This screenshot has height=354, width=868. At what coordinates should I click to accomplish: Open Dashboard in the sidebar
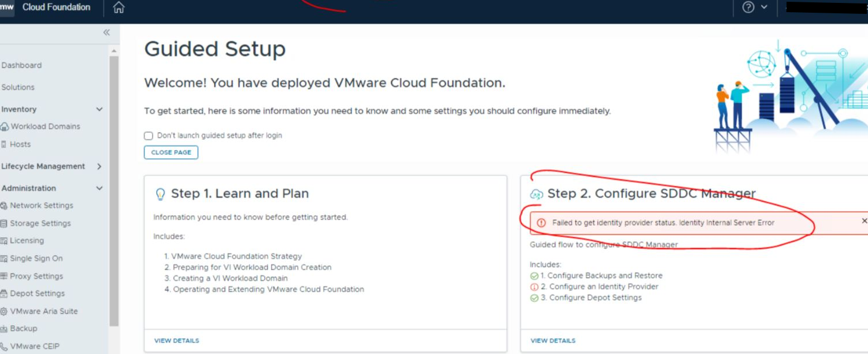tap(21, 65)
